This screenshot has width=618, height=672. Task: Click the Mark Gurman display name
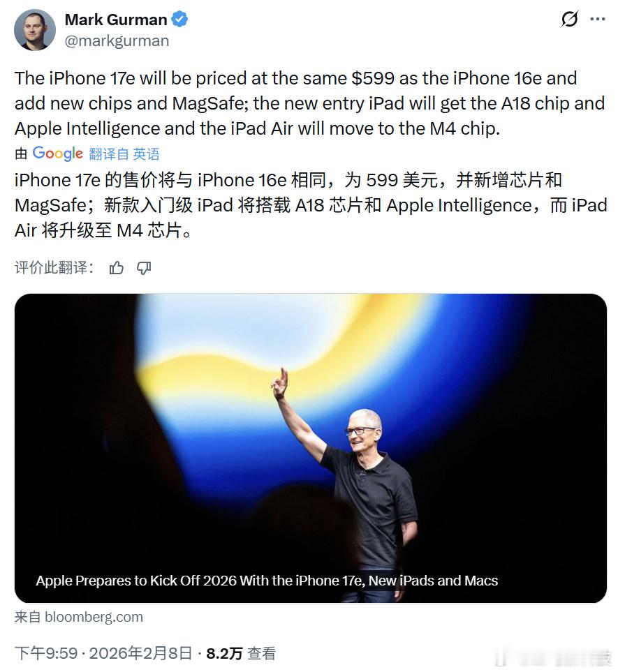(116, 20)
